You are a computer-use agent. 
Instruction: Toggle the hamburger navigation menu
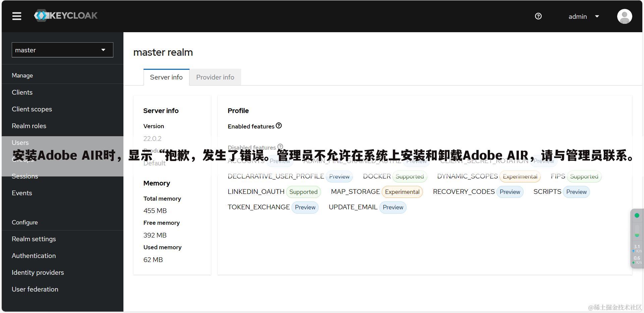tap(17, 16)
